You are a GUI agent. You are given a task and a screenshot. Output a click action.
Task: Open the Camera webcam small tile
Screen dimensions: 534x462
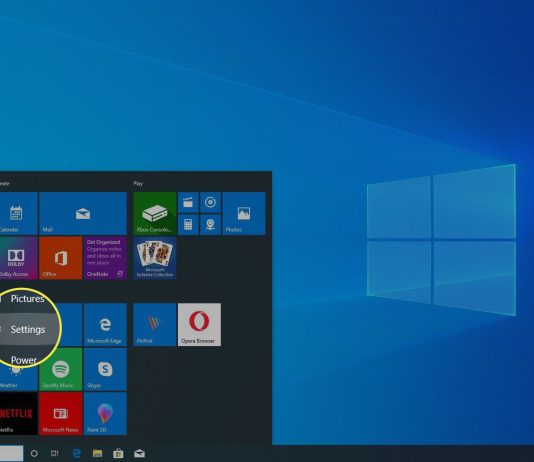coord(210,224)
